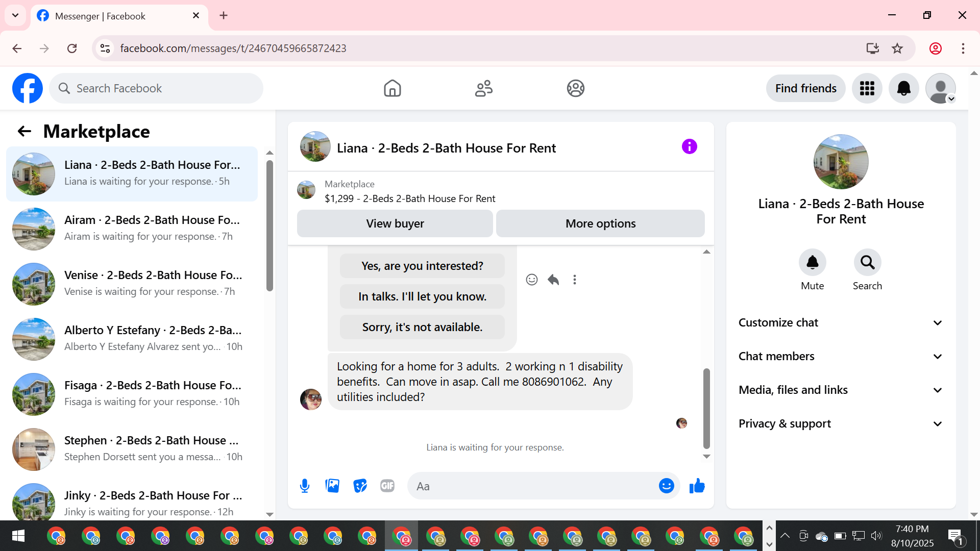This screenshot has height=551, width=980.
Task: Expand Media, files and links section
Action: [841, 390]
